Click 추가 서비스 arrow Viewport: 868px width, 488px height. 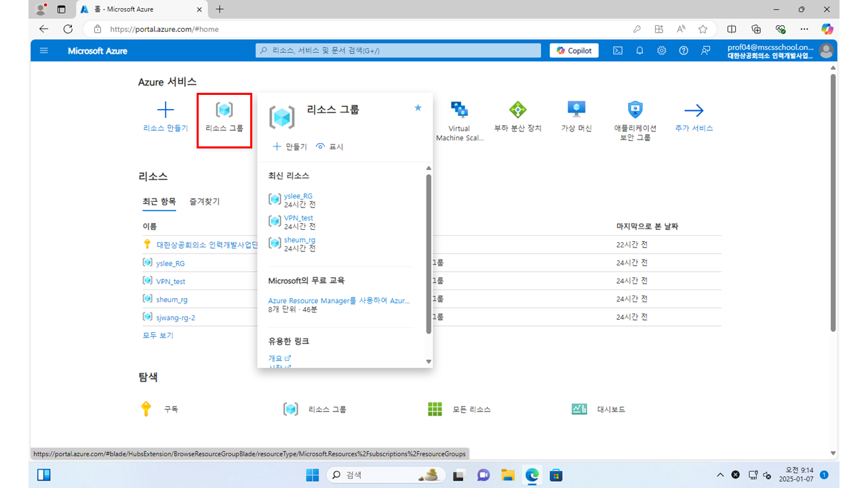click(694, 110)
